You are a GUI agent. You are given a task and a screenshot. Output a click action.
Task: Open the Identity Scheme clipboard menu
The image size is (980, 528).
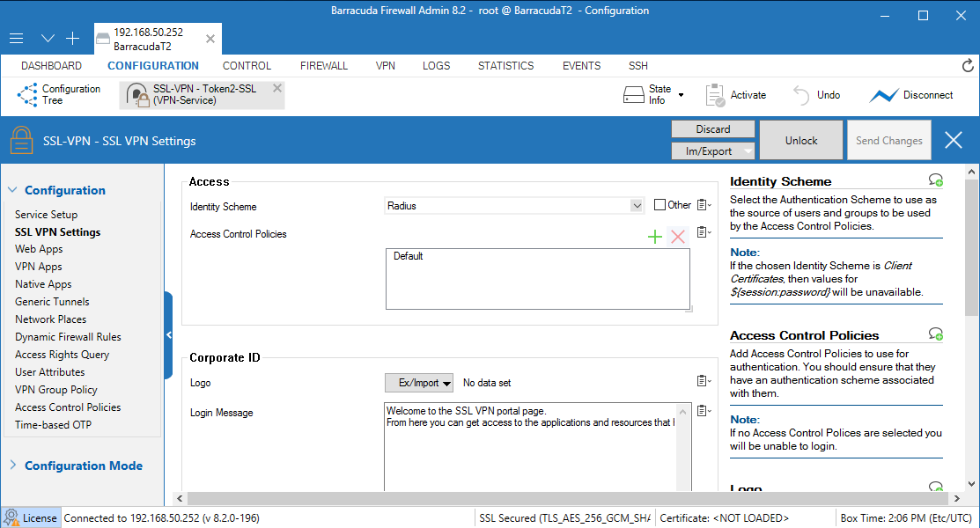[704, 205]
